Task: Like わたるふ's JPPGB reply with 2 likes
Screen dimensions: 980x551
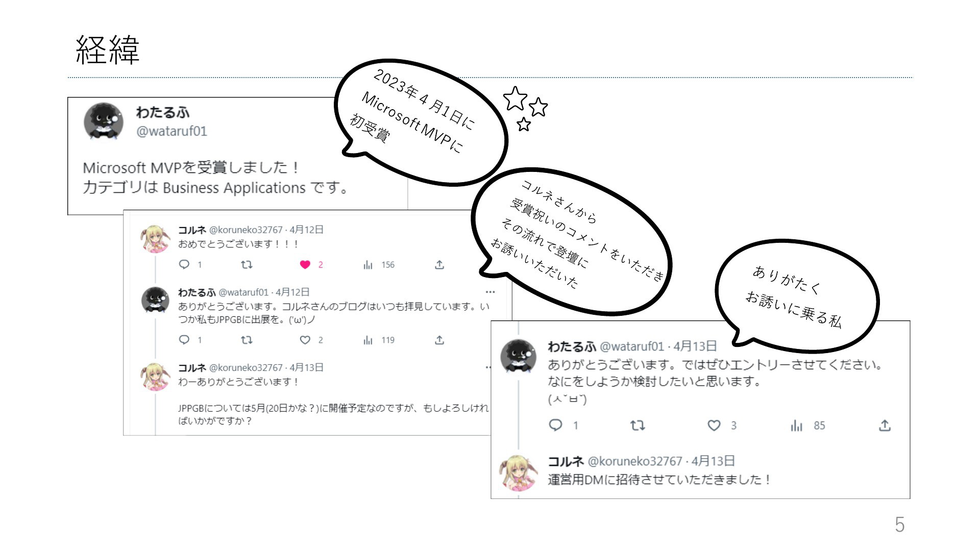Action: 305,340
